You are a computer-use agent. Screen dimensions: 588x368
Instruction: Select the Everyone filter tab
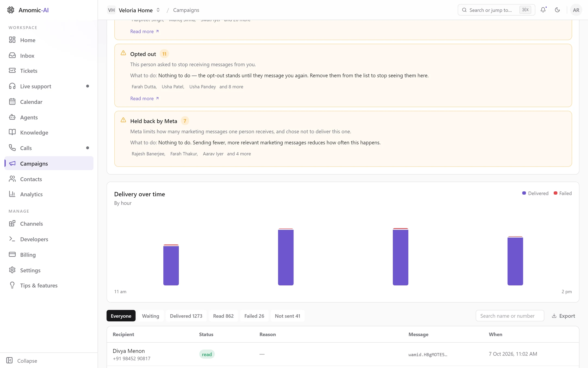pyautogui.click(x=121, y=316)
